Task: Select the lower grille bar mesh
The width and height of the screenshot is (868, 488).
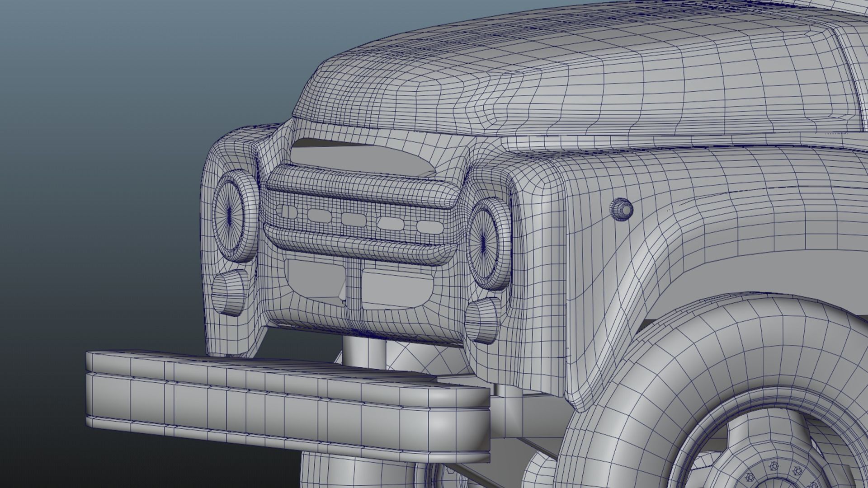Action: (x=357, y=247)
